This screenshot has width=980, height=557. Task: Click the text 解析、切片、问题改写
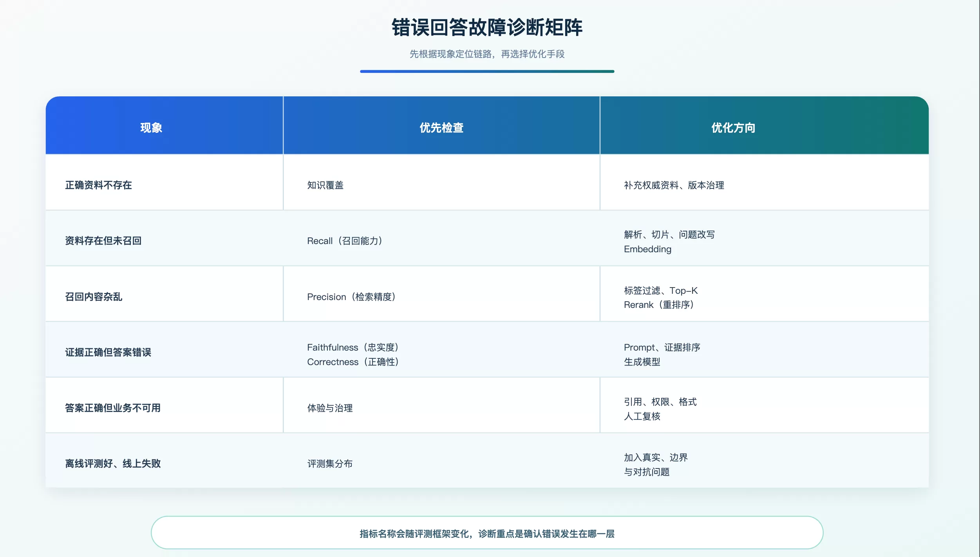tap(669, 234)
